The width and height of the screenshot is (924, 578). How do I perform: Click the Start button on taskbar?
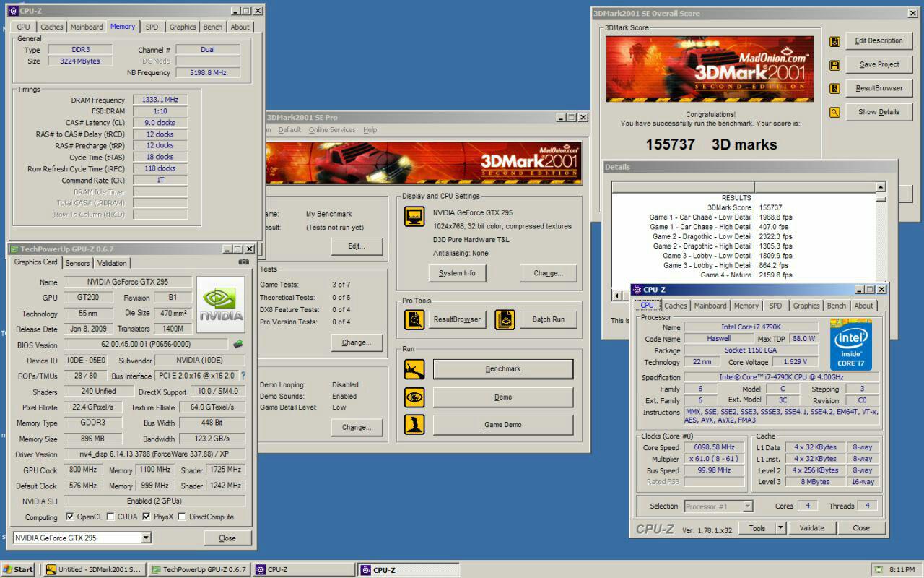[x=19, y=569]
